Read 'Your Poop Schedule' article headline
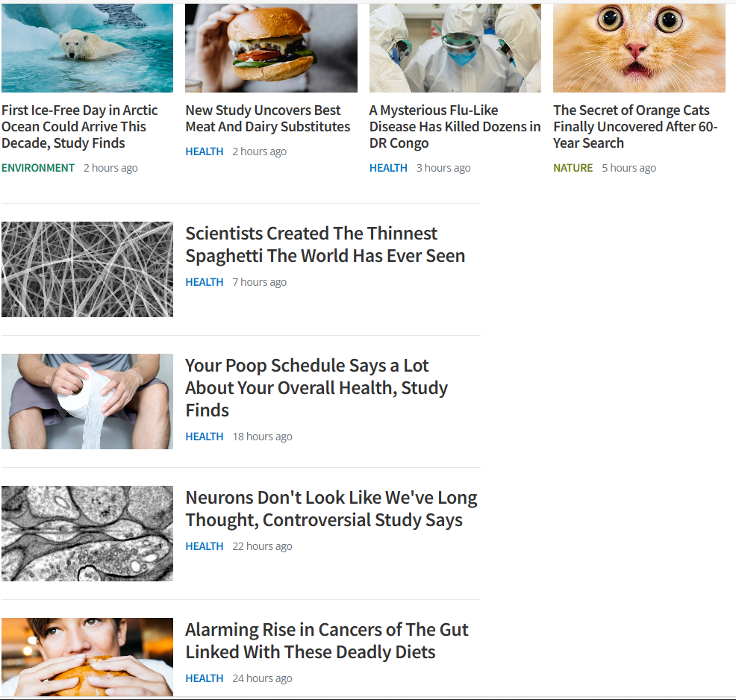The width and height of the screenshot is (736, 700). [x=316, y=387]
